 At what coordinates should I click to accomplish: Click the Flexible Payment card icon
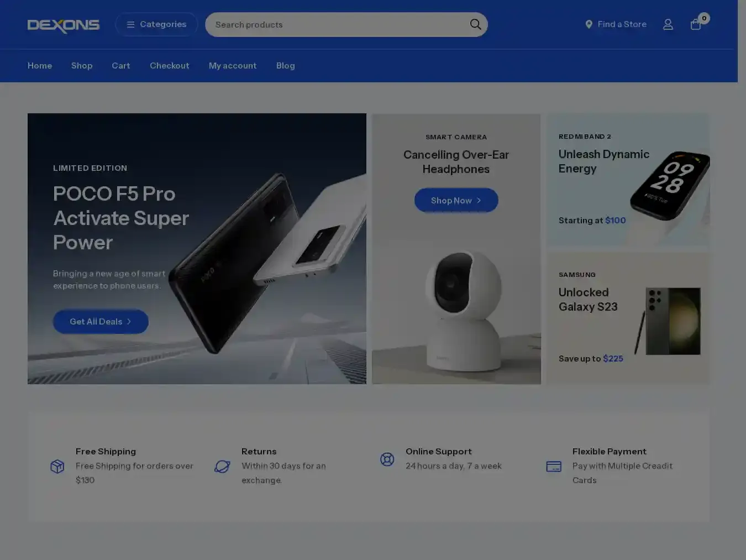554,467
